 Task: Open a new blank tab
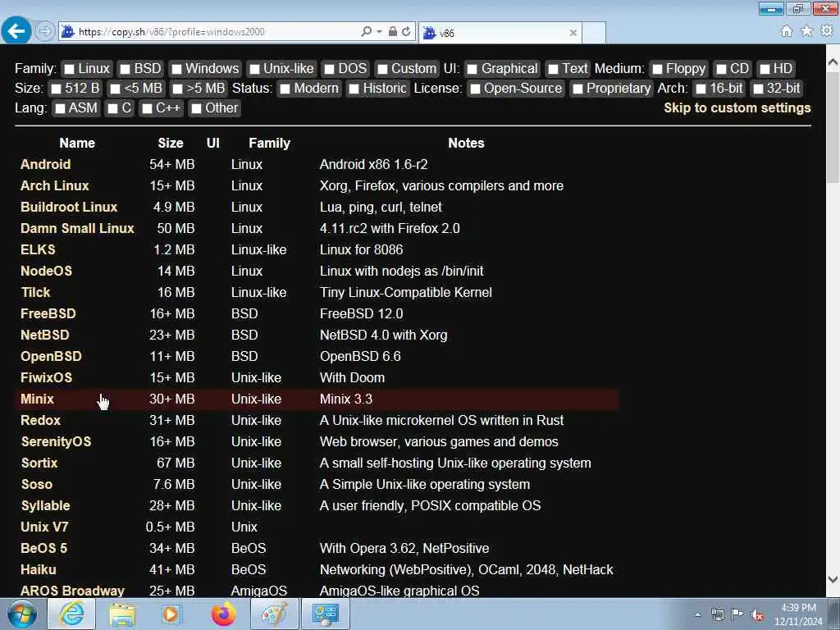coord(594,33)
